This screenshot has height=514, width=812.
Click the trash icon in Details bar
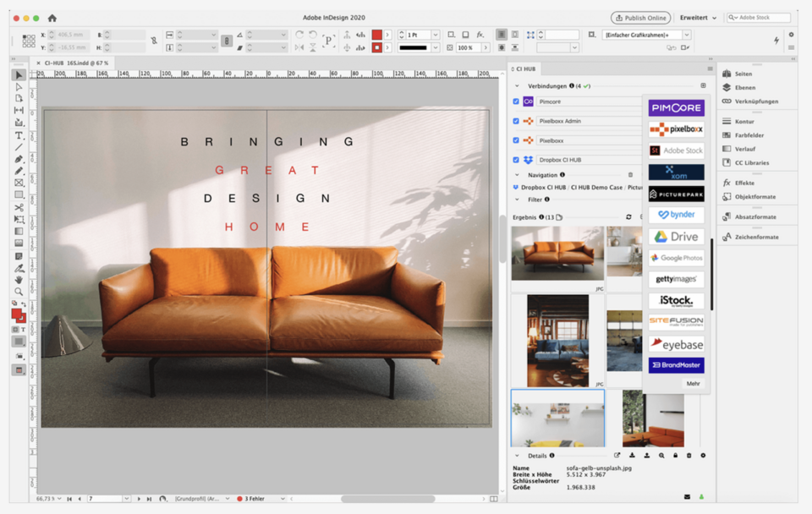(x=689, y=456)
